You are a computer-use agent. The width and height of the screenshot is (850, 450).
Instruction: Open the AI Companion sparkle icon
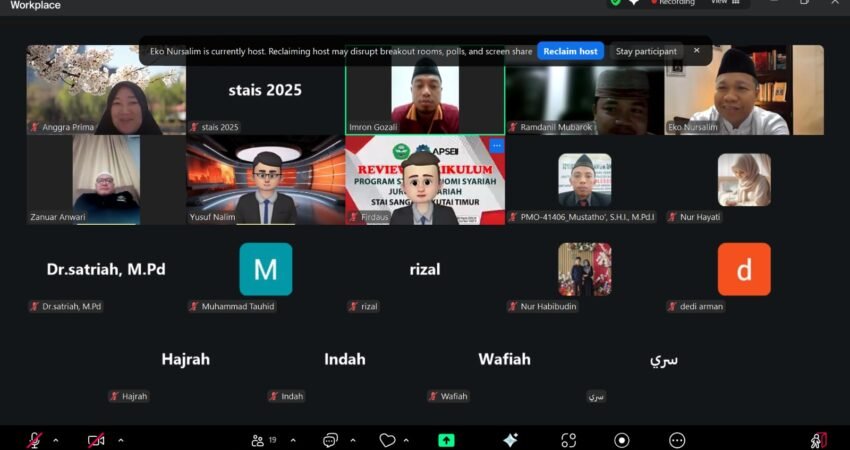(510, 440)
